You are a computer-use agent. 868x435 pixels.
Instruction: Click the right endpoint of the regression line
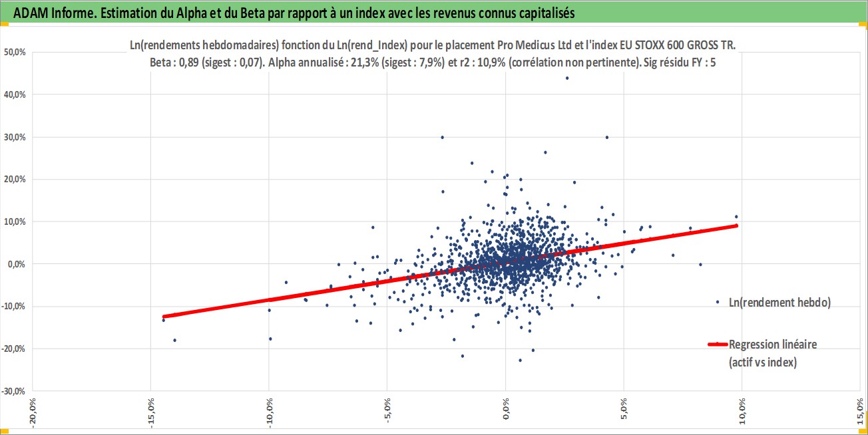click(736, 225)
